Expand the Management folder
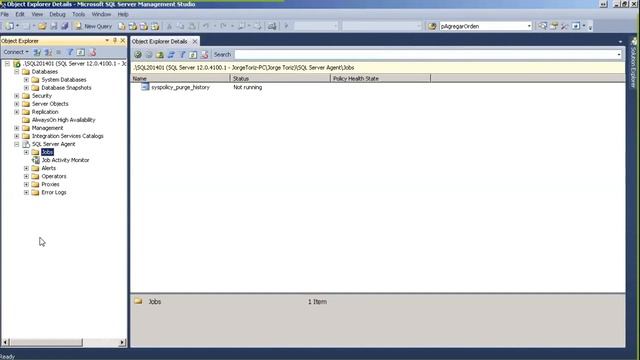The width and height of the screenshot is (640, 360). pyautogui.click(x=17, y=128)
